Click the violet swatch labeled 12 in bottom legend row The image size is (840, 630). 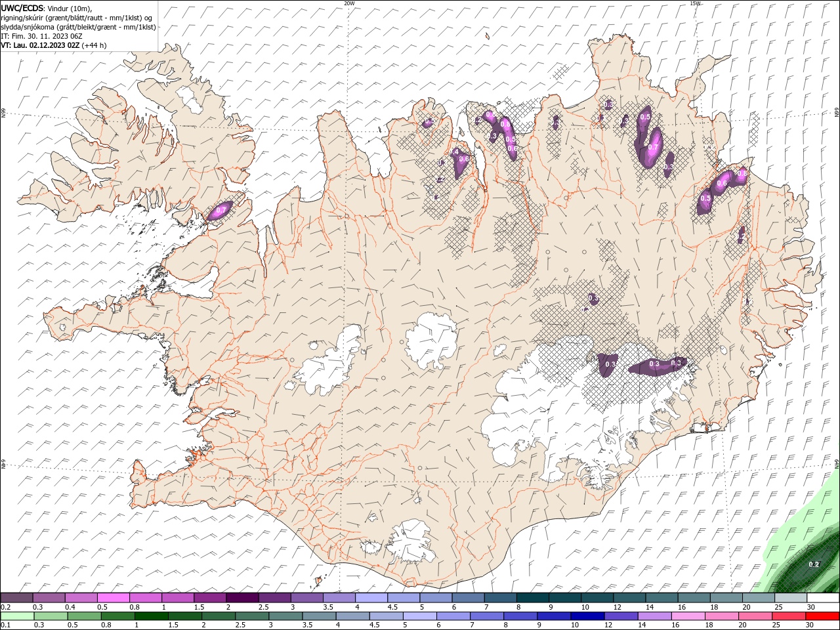tap(621, 616)
